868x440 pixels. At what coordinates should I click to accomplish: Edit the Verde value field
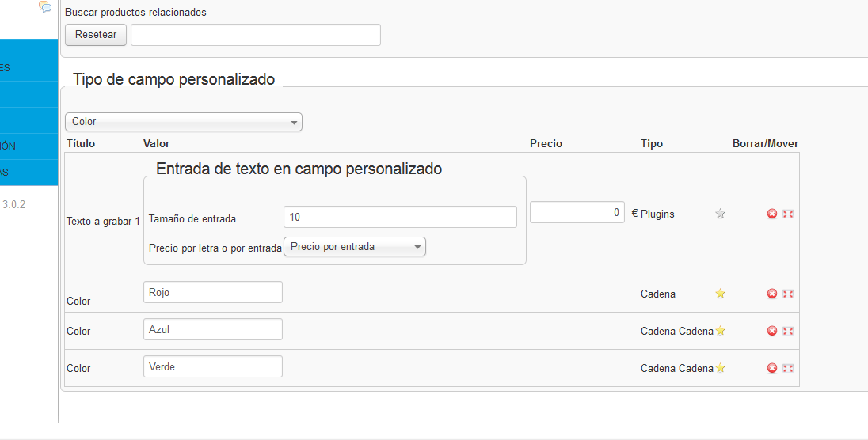click(x=213, y=366)
